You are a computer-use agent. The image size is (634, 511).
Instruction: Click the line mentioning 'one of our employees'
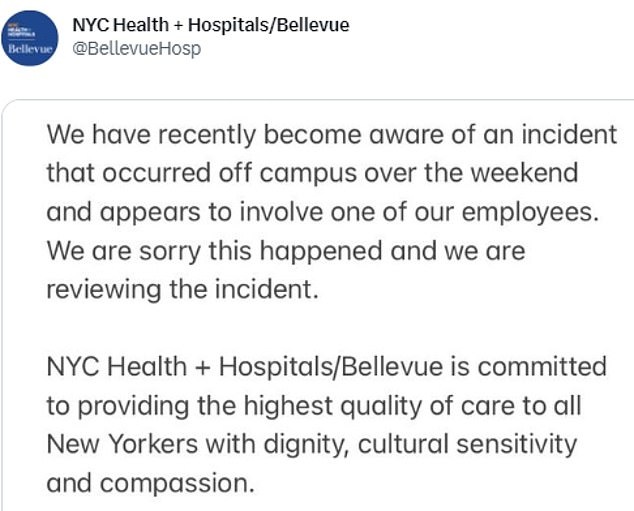(323, 212)
